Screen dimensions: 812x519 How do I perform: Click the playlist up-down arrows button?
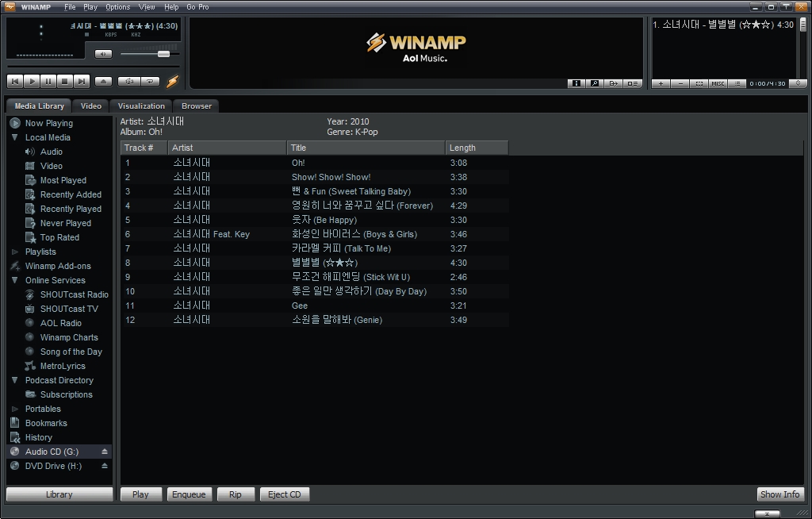coord(798,83)
